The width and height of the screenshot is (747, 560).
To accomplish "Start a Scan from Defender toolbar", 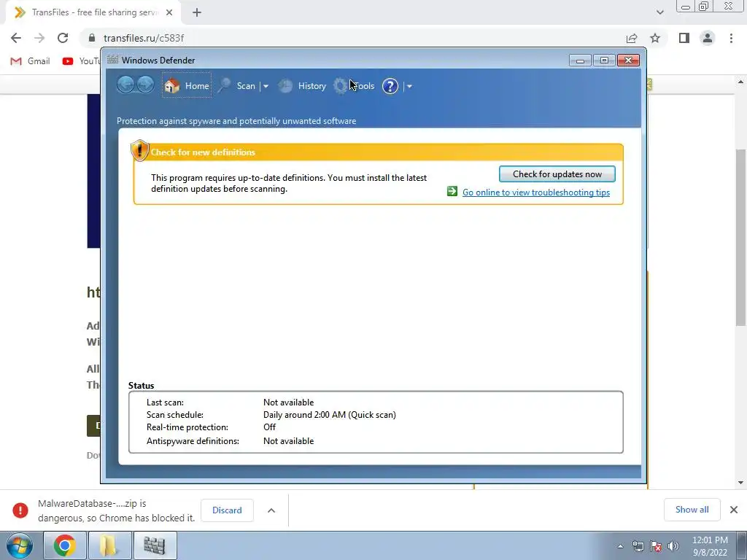I will click(237, 86).
